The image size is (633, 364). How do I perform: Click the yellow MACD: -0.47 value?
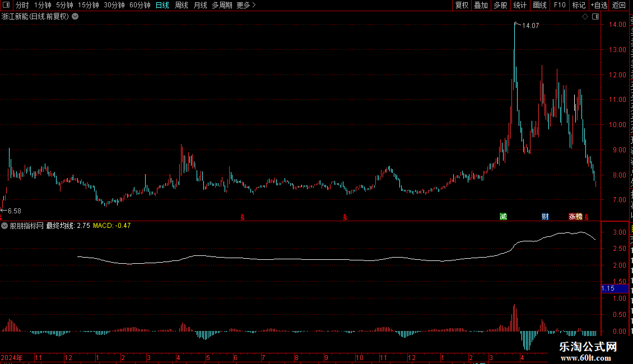pos(112,226)
